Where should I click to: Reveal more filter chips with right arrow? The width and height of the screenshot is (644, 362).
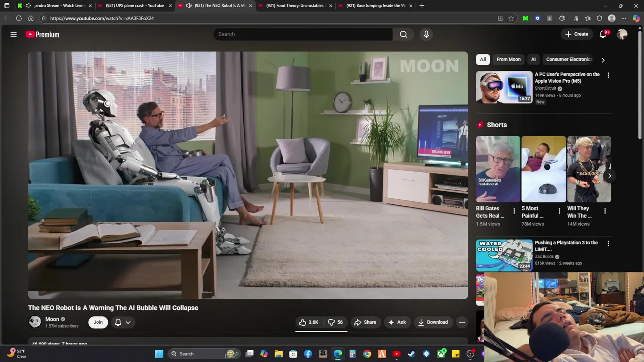pyautogui.click(x=603, y=60)
